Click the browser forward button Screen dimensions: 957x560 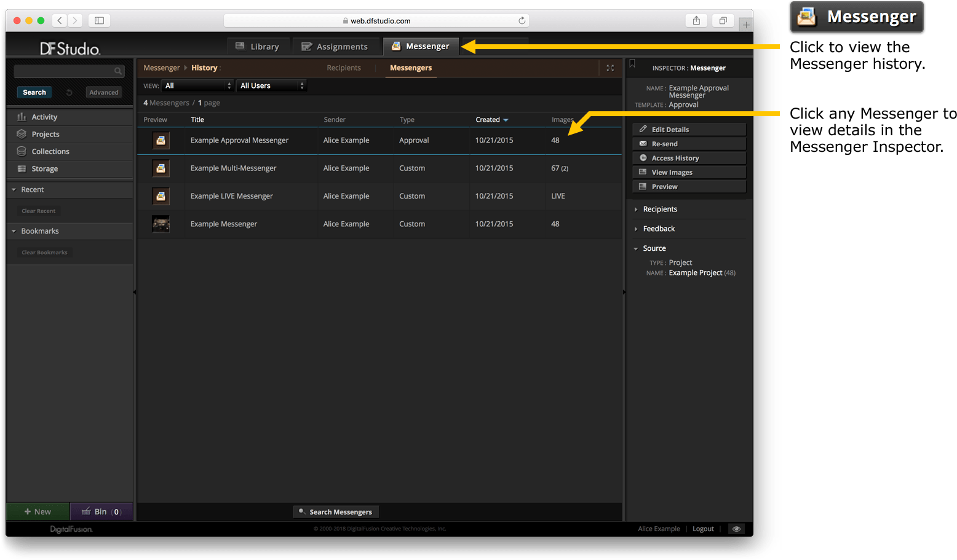click(75, 20)
